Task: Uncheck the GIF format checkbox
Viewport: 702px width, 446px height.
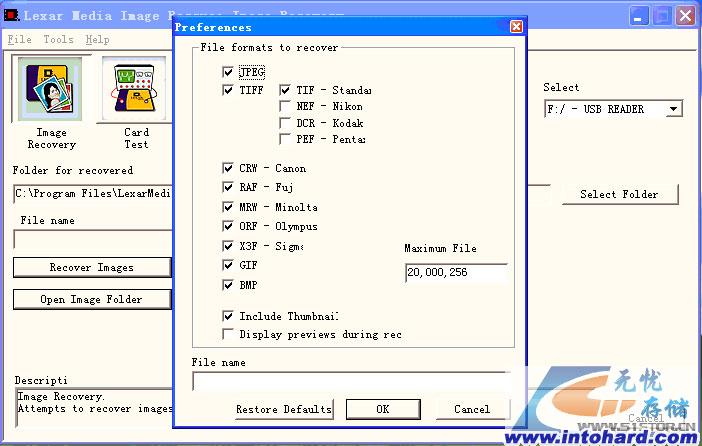Action: tap(228, 265)
